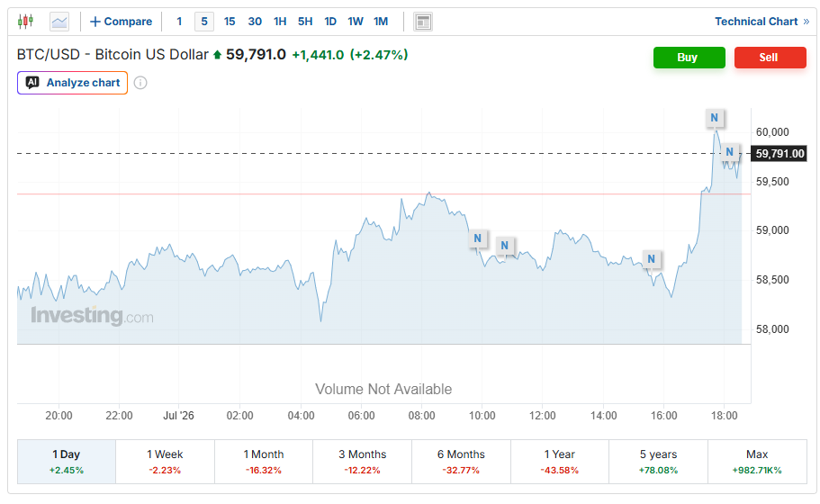Select the 1H interval

coord(280,22)
